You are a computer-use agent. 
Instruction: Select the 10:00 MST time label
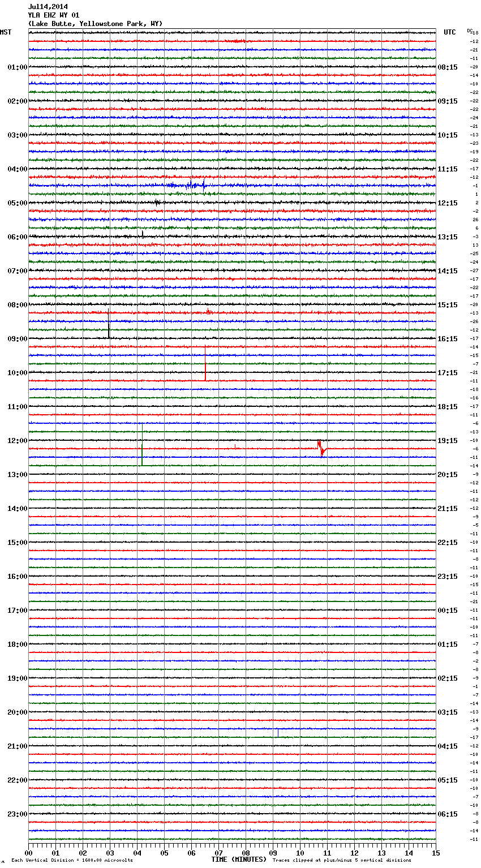[18, 373]
